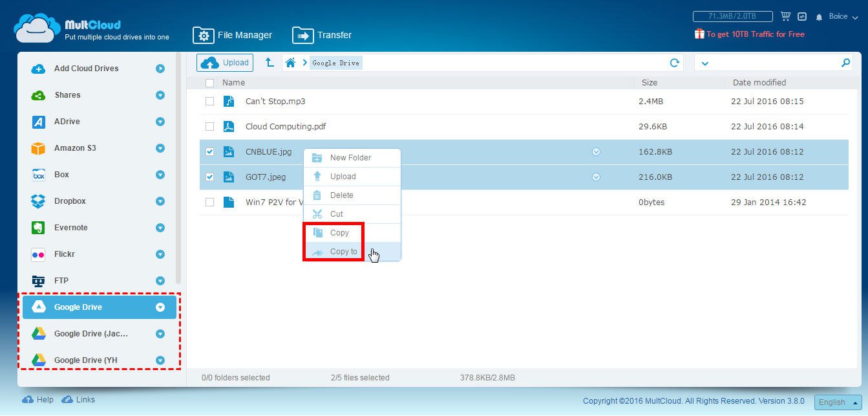Toggle the select-all checkbox in header
Viewport: 868px width, 416px height.
coord(209,83)
